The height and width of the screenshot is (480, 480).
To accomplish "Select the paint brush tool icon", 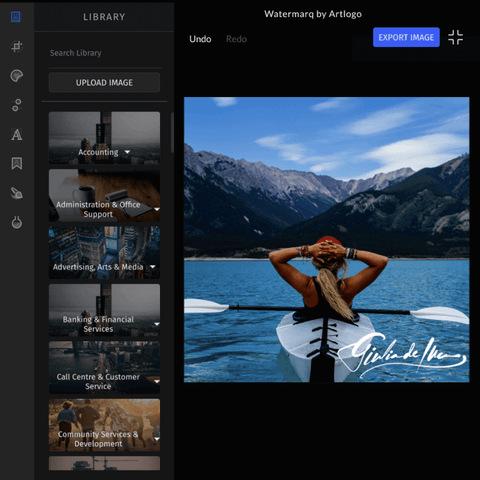I will coord(16,193).
